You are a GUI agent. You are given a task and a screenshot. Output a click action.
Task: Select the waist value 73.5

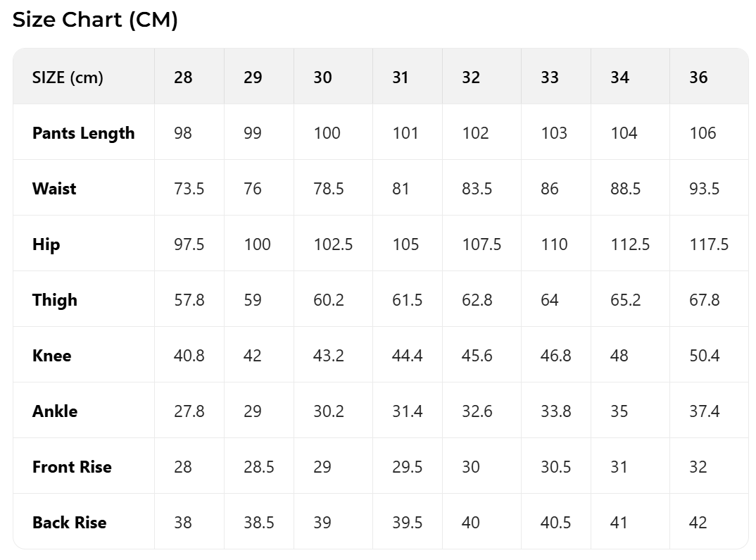(x=189, y=189)
